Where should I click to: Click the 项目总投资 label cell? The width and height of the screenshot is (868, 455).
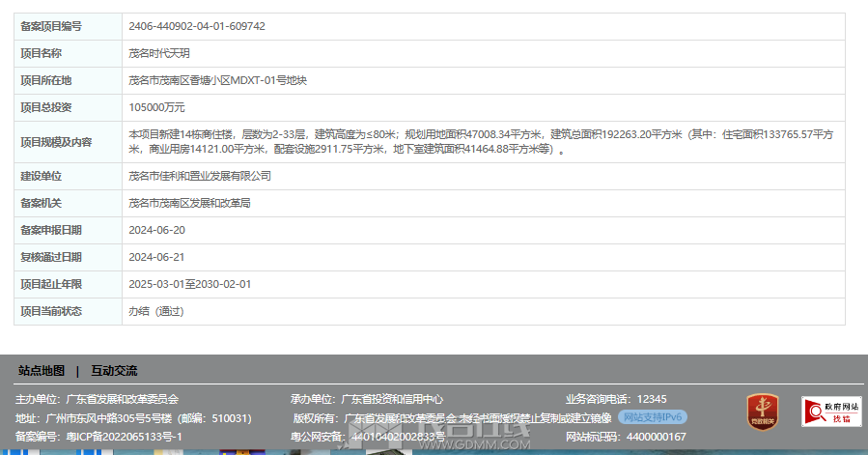(x=69, y=107)
